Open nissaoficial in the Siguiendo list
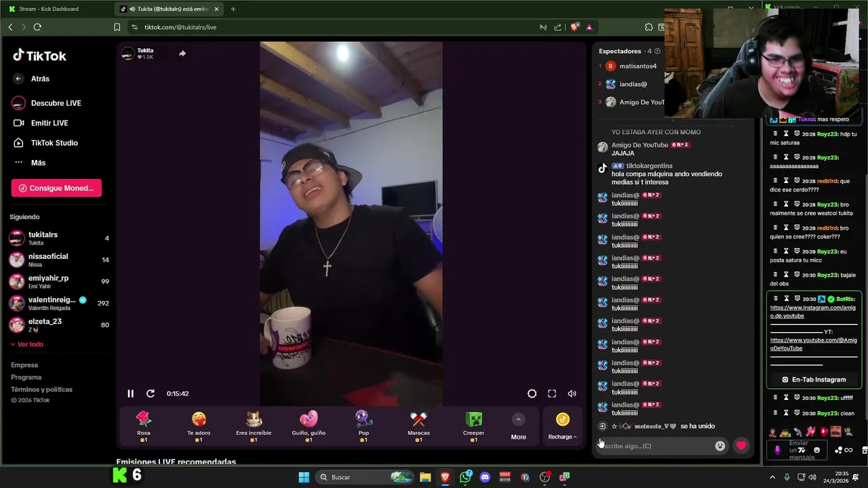Image resolution: width=868 pixels, height=488 pixels. pyautogui.click(x=58, y=260)
